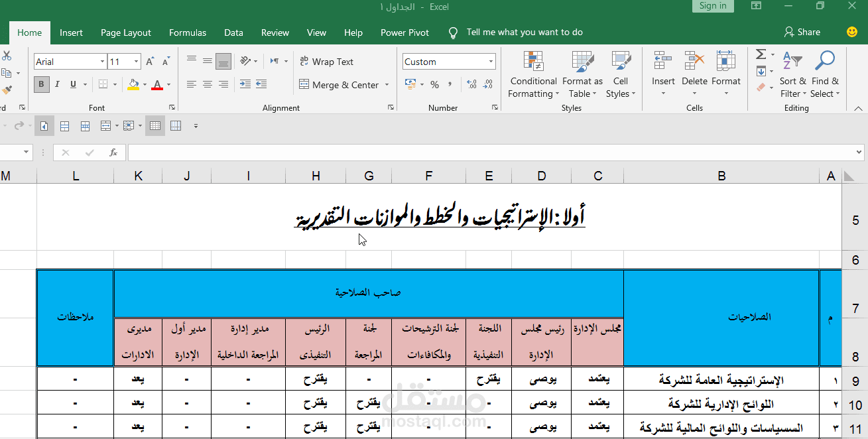The image size is (868, 439).
Task: Apply bold formatting with the Bold icon
Action: [x=40, y=84]
